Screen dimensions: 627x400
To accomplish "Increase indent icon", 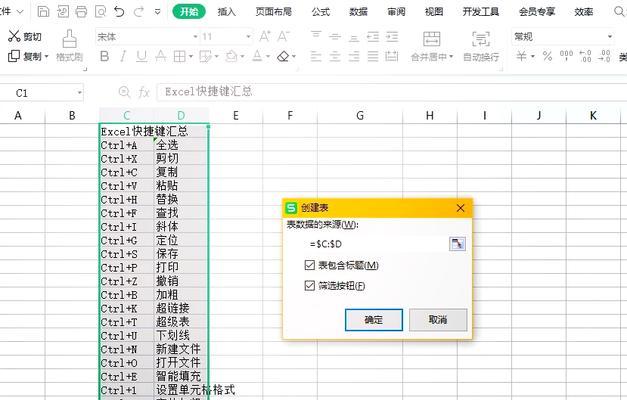I will pyautogui.click(x=392, y=36).
